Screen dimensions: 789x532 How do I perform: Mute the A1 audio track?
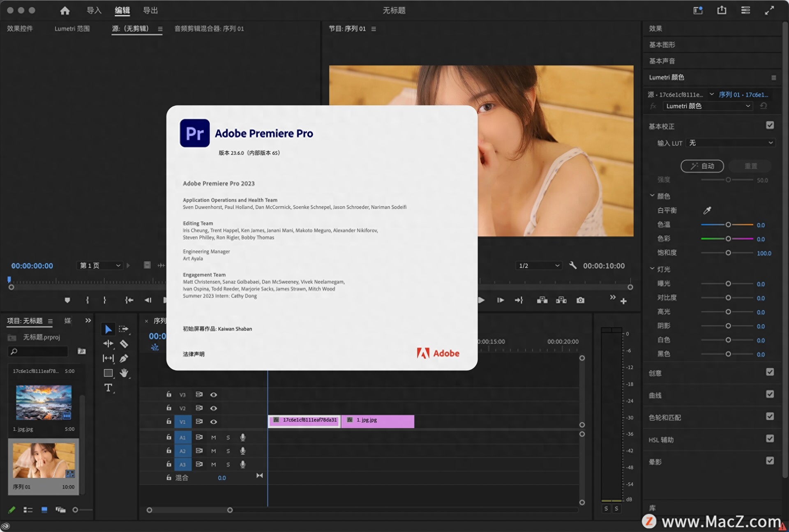pyautogui.click(x=214, y=437)
